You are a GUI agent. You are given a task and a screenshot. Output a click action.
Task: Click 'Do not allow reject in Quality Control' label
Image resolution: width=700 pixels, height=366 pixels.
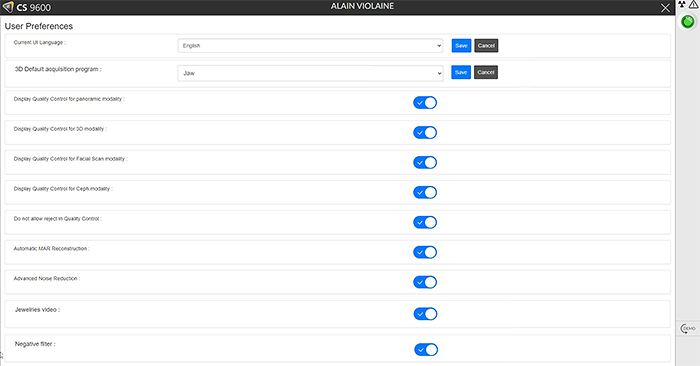[58, 219]
